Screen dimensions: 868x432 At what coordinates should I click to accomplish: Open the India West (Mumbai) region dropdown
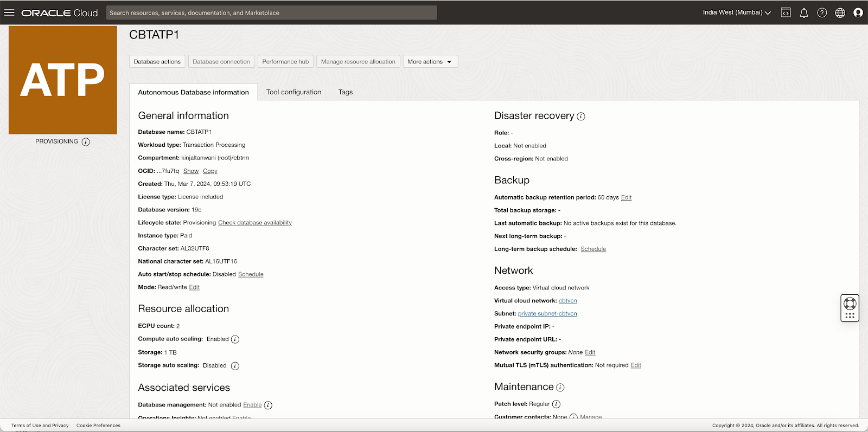pyautogui.click(x=737, y=12)
